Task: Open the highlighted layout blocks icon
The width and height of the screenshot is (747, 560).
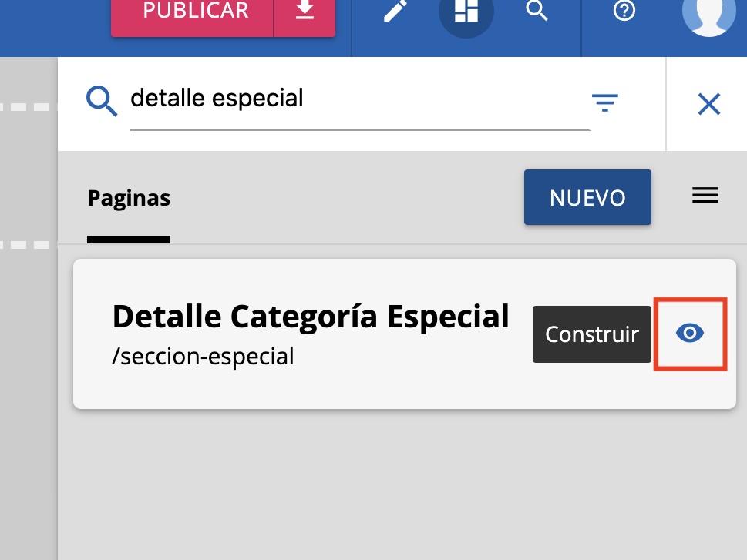Action: 466,13
